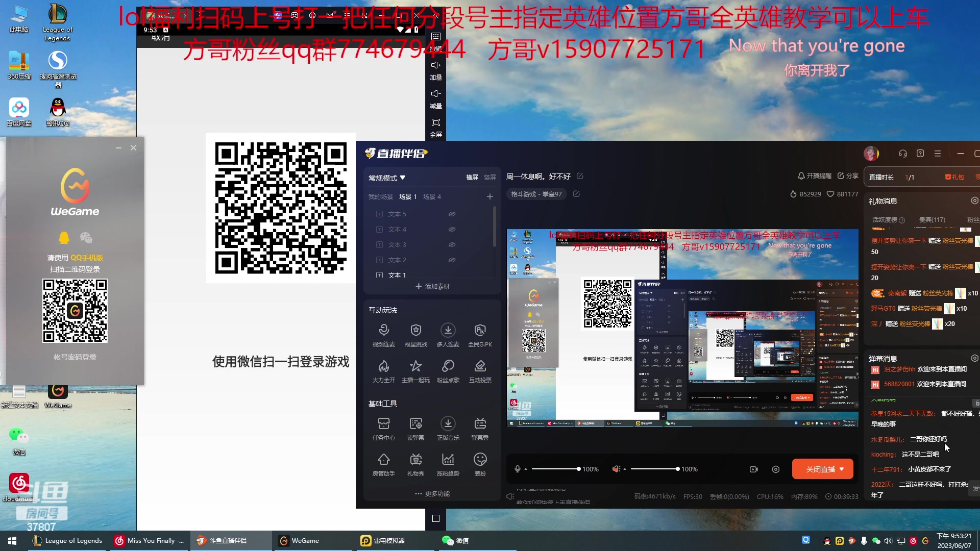Open 涨粉趋势 follower trend chart

point(448,464)
